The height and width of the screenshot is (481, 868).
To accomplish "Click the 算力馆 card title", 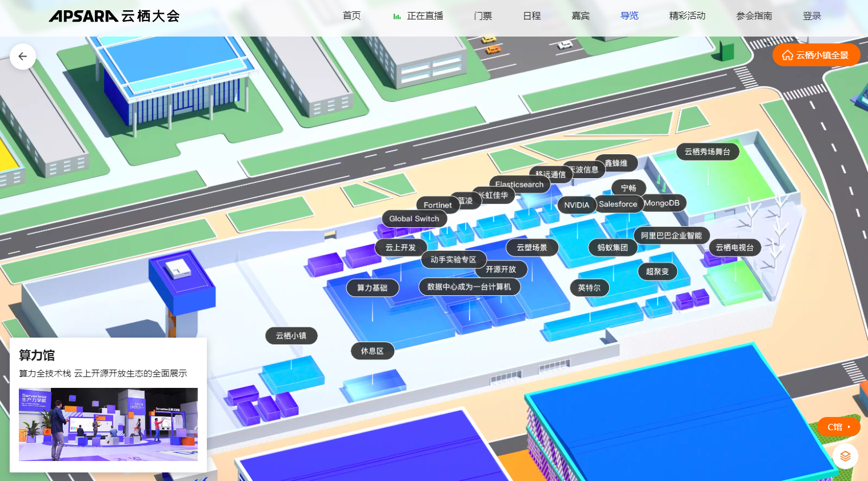I will click(37, 355).
